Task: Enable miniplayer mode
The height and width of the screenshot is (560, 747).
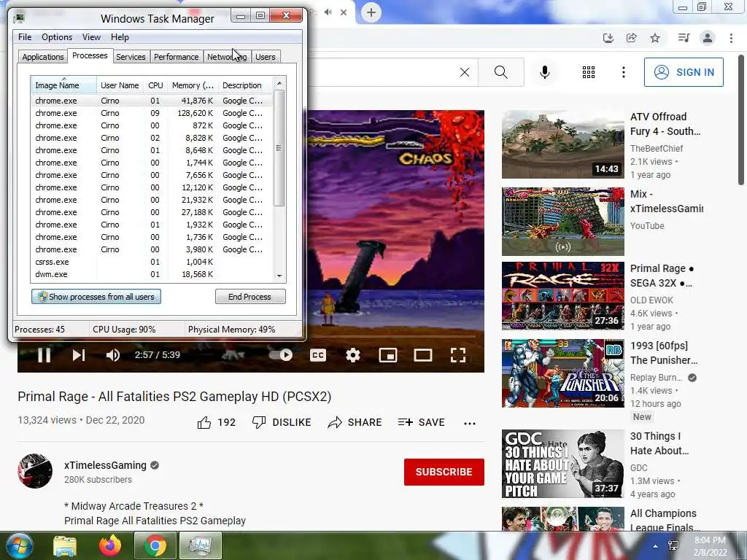Action: pos(388,355)
